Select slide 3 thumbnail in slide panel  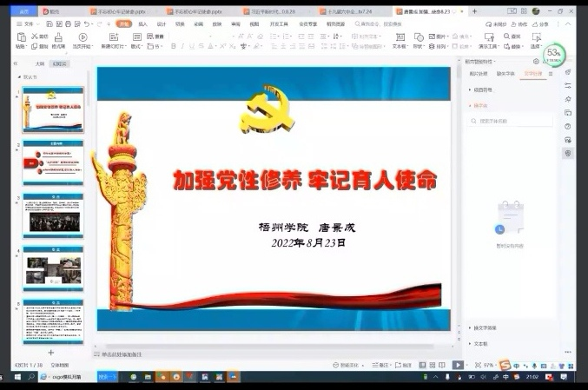(53, 212)
